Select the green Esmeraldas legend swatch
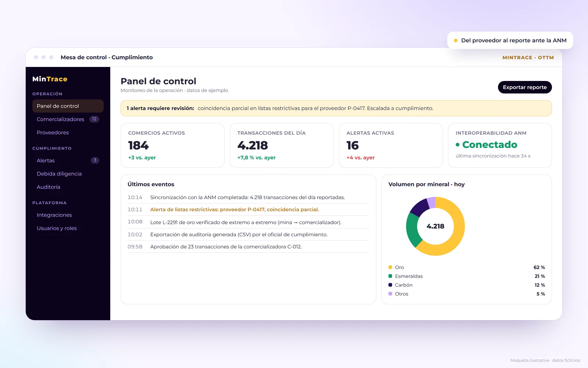 click(390, 276)
